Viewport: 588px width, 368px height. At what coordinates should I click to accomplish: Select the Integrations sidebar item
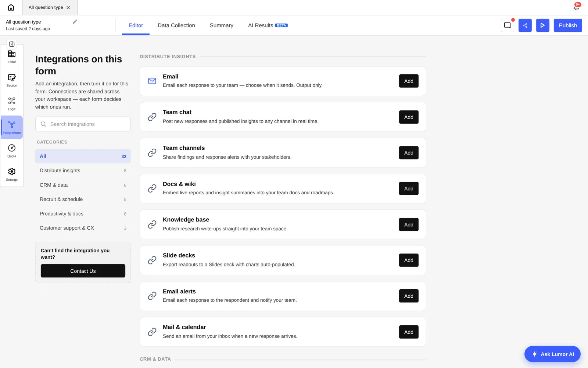[x=12, y=127]
